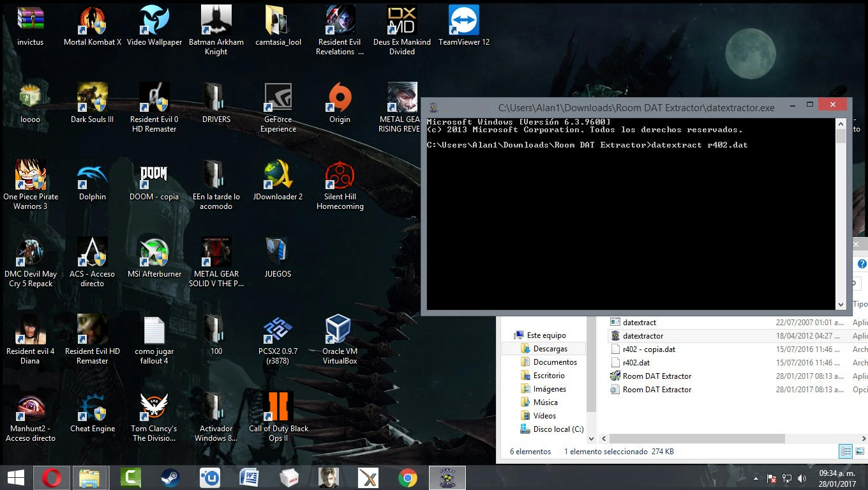Screen dimensions: 868x490
Task: Click the Camtasia taskbar icon
Action: (x=130, y=478)
